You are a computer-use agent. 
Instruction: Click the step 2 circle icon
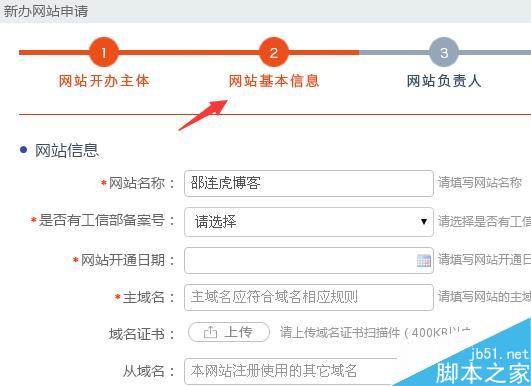coord(274,52)
